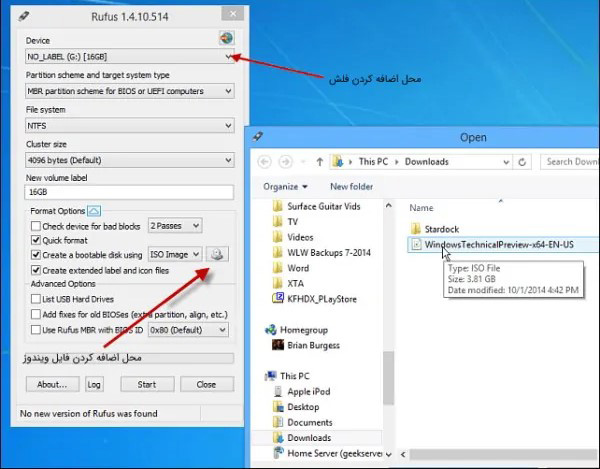Image resolution: width=600 pixels, height=469 pixels.
Task: Select the Stardock folder name
Action: point(442,229)
